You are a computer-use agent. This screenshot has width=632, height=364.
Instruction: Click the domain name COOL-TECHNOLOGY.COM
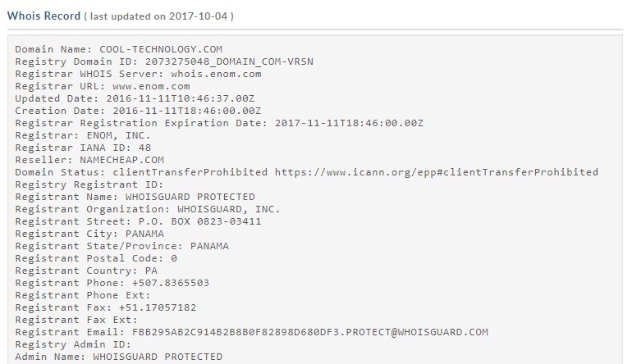(x=161, y=49)
